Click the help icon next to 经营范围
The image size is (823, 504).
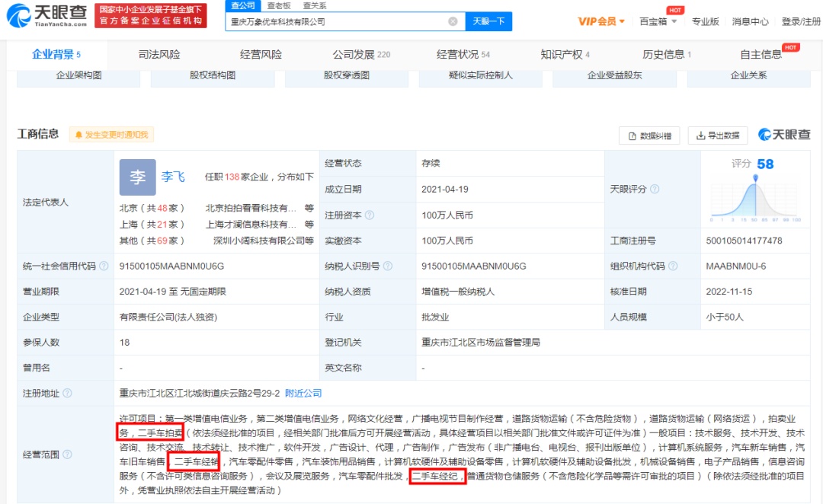tap(67, 454)
